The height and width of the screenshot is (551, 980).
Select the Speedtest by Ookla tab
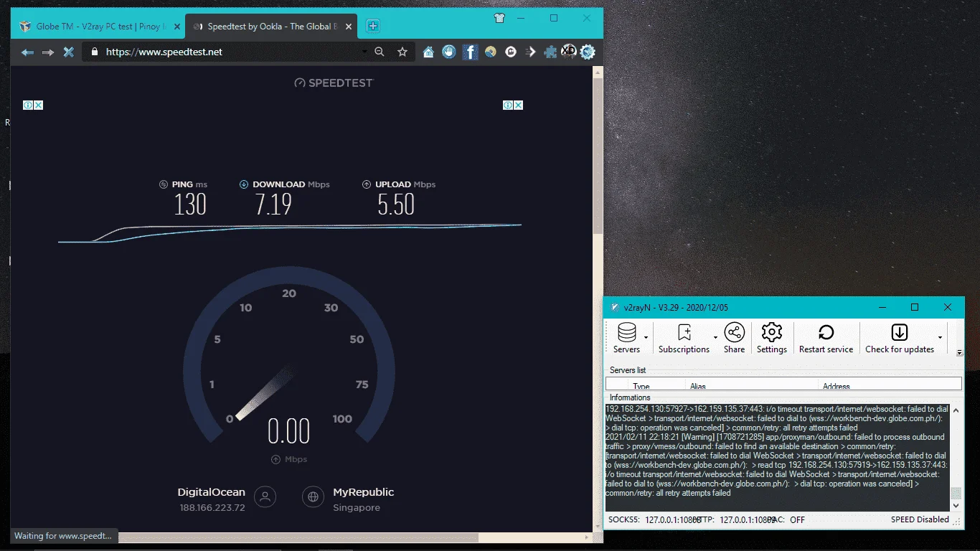click(x=271, y=27)
